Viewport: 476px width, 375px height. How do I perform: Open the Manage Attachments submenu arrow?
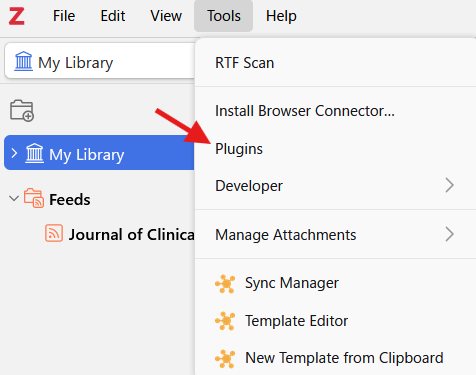point(449,234)
